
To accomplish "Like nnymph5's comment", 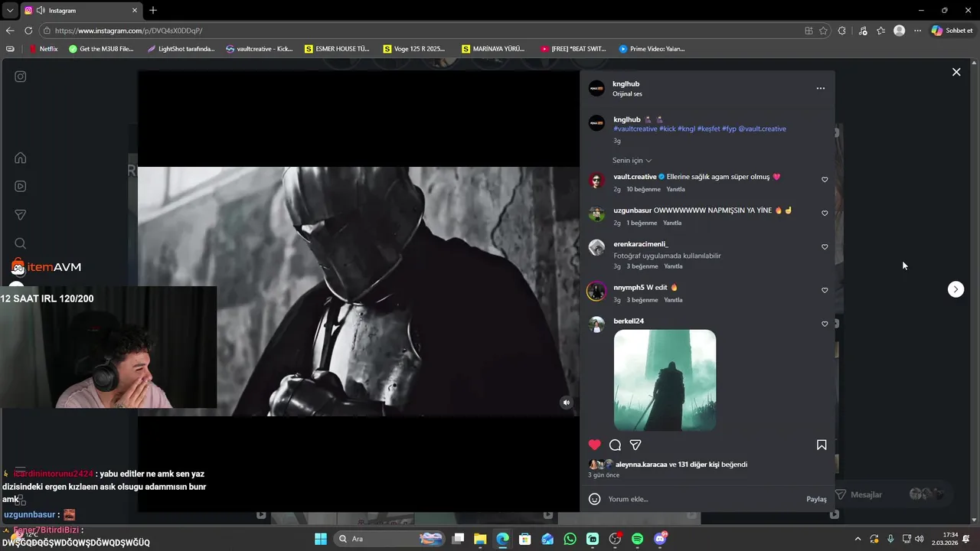I will pyautogui.click(x=825, y=290).
